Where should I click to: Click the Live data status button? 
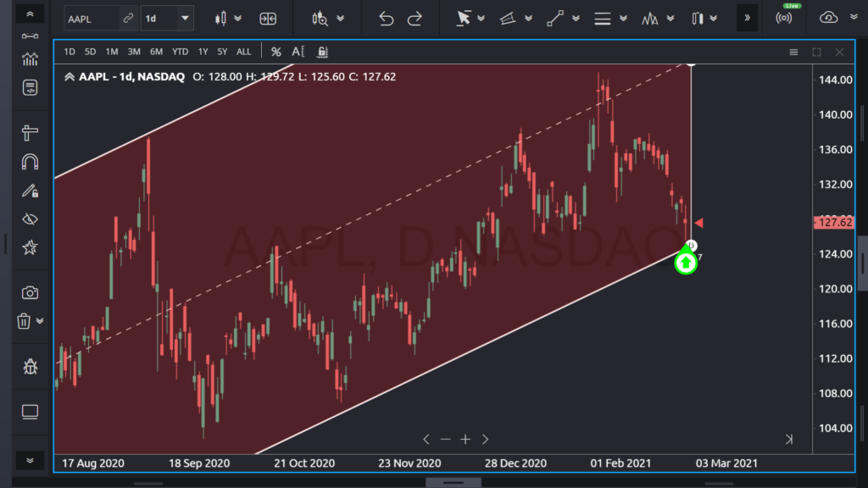coord(792,17)
